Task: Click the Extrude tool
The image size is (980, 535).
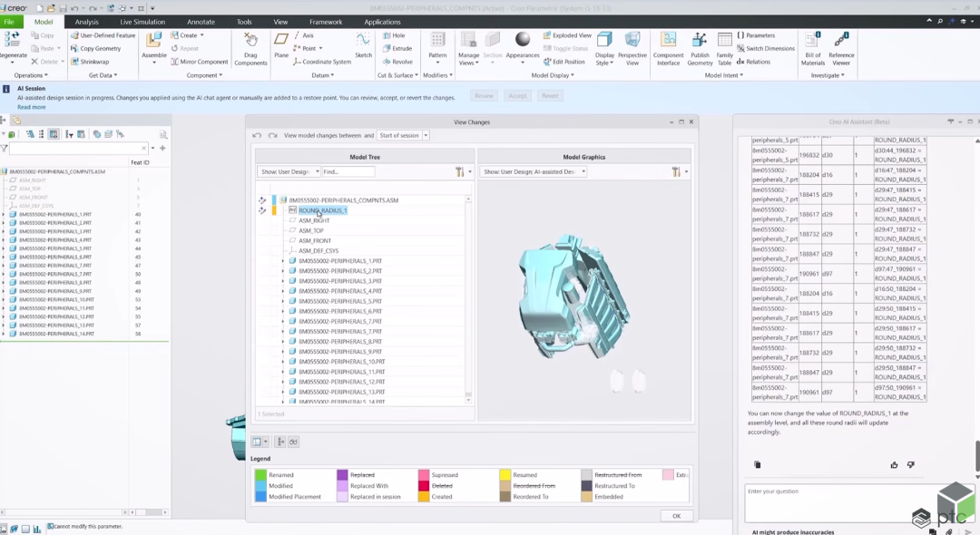Action: 397,49
